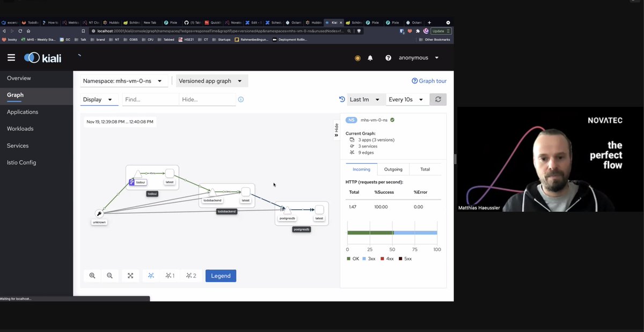Open Services in sidebar
The height and width of the screenshot is (332, 644).
pyautogui.click(x=18, y=146)
